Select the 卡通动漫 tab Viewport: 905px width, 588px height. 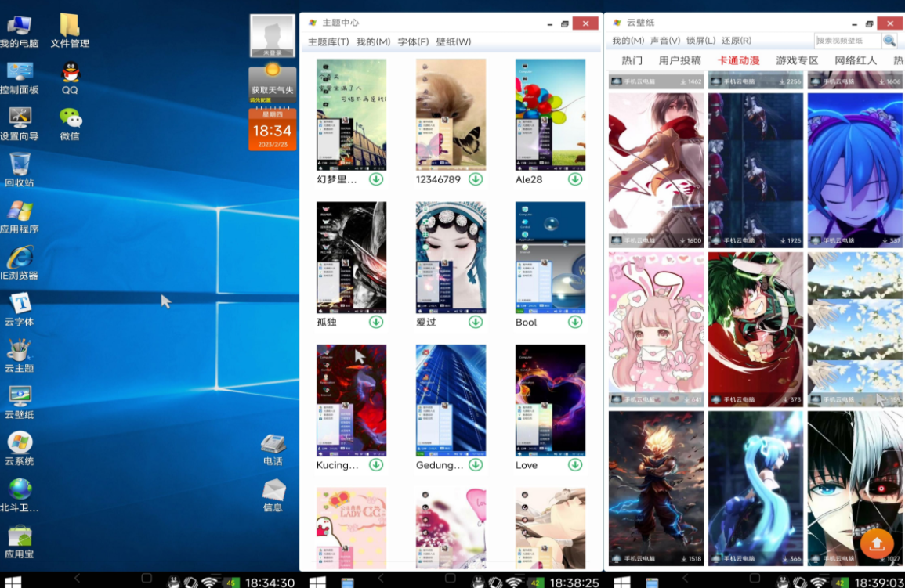pos(739,60)
